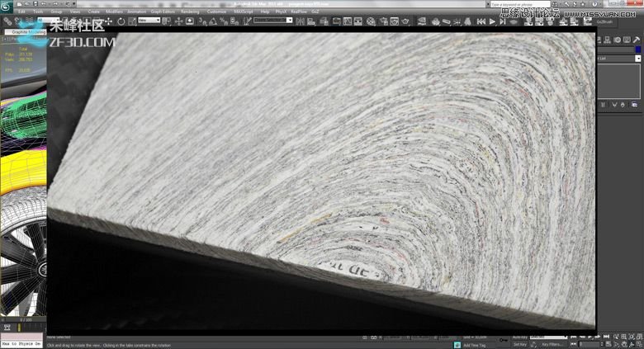This screenshot has height=349, width=644.
Task: Click the Key Filters button
Action: coord(551,344)
